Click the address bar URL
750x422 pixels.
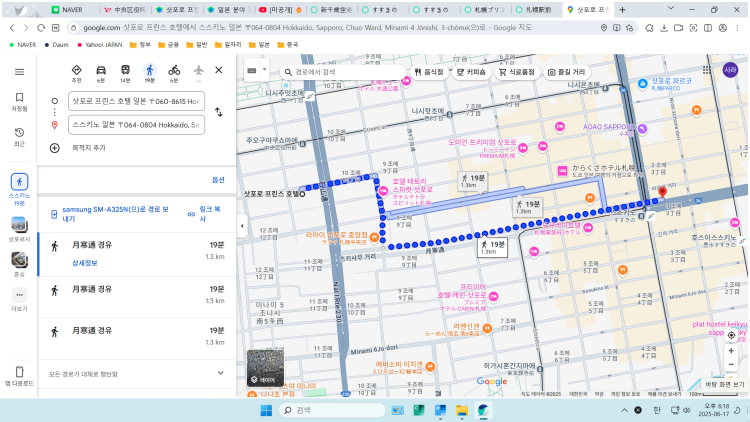point(307,28)
